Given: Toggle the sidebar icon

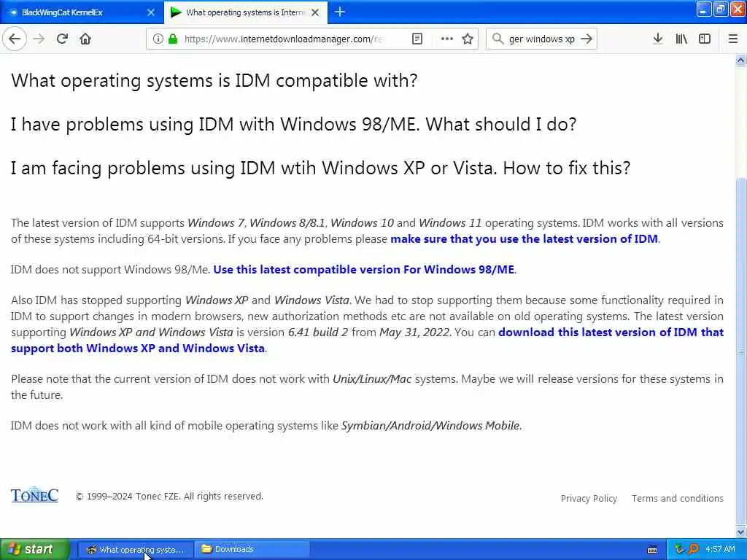Looking at the screenshot, I should 705,39.
